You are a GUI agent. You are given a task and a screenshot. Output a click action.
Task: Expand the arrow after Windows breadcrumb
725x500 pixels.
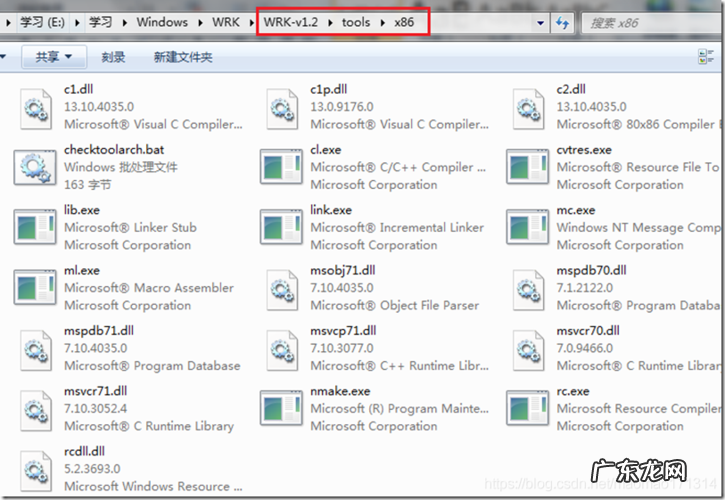coord(200,23)
